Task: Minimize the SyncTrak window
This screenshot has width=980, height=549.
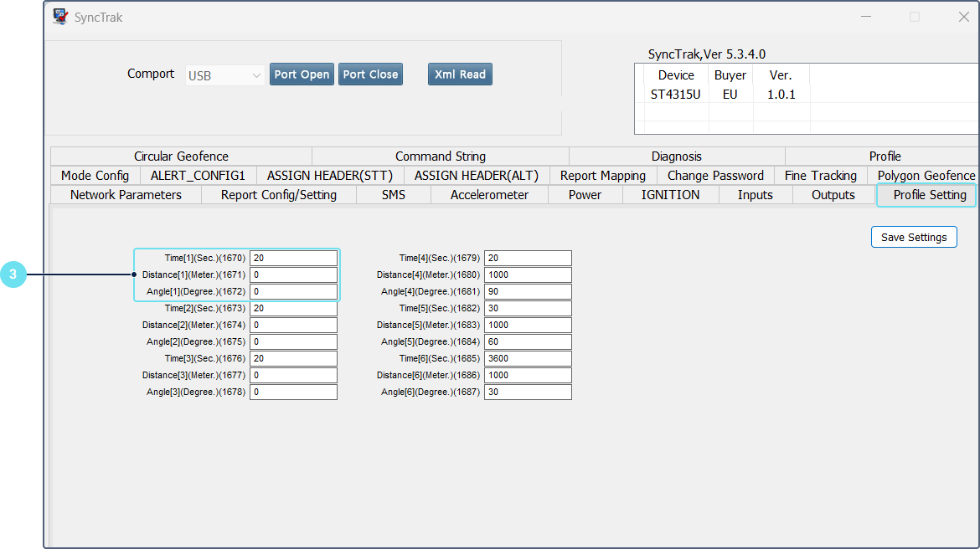Action: 866,17
